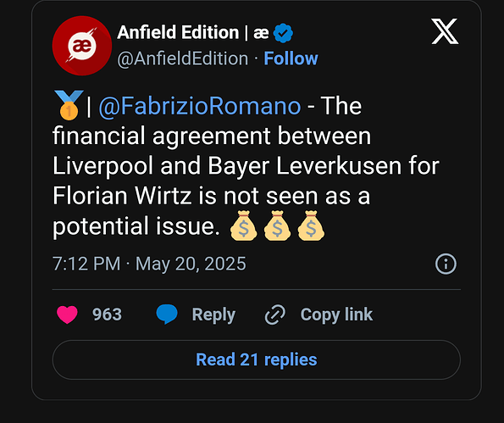Click the Reply text label
The height and width of the screenshot is (423, 504).
(x=213, y=314)
